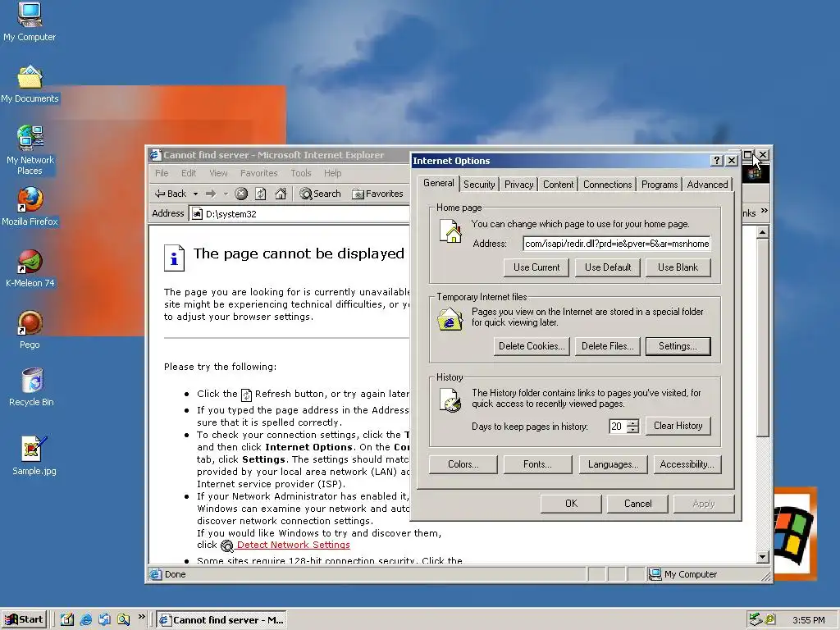The width and height of the screenshot is (840, 630).
Task: Click the IE page scroll up arrow
Action: tap(763, 232)
